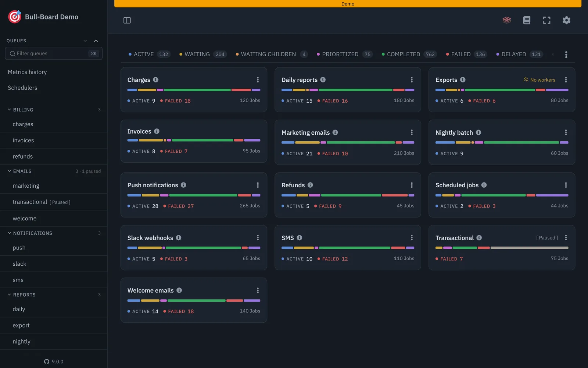Show info for Scheduled jobs queue
Viewport: 588px width, 368px height.
pos(484,185)
